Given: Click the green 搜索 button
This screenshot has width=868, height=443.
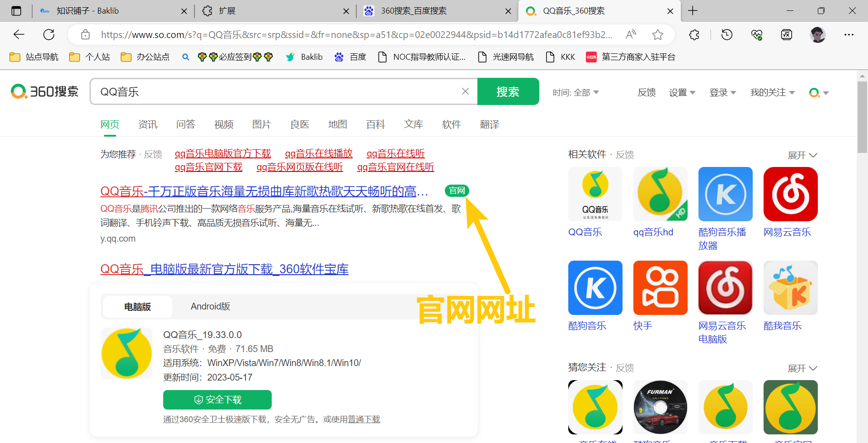Looking at the screenshot, I should coord(508,91).
